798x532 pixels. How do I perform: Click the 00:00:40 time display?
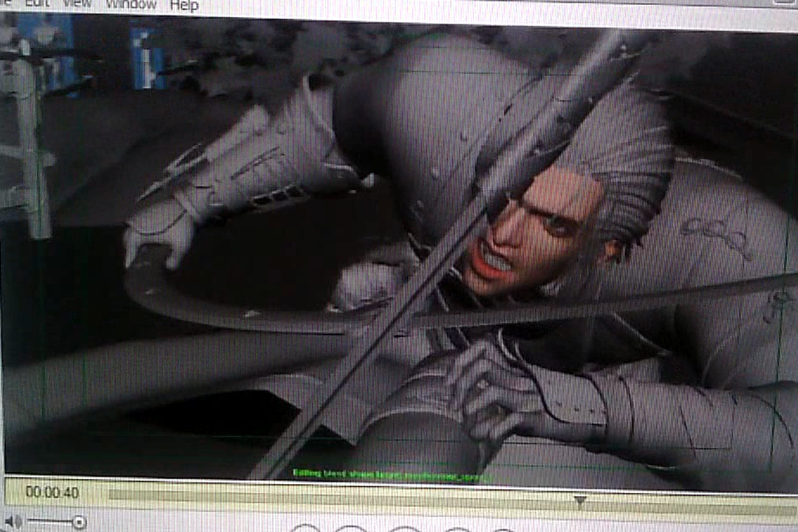click(x=52, y=492)
